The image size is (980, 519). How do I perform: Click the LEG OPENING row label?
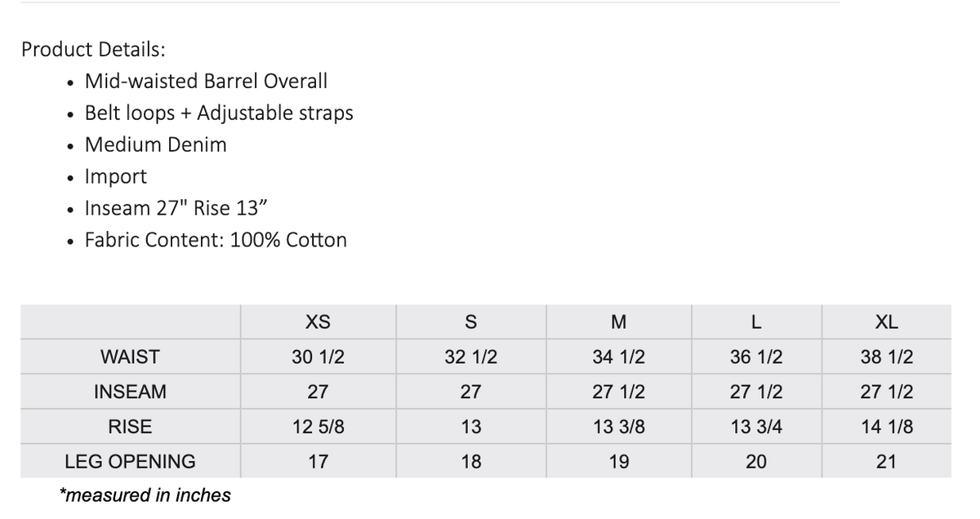130,461
